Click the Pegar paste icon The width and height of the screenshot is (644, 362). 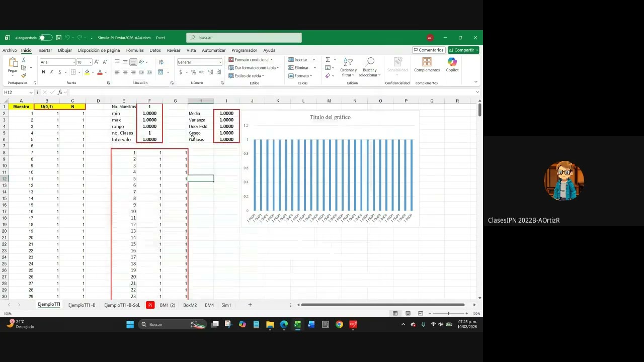pyautogui.click(x=13, y=62)
